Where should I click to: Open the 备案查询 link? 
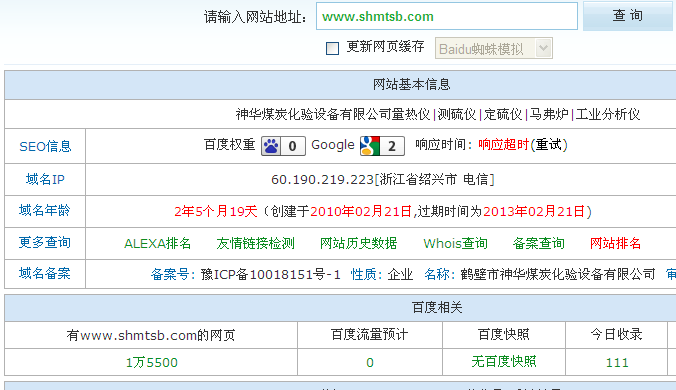(538, 243)
